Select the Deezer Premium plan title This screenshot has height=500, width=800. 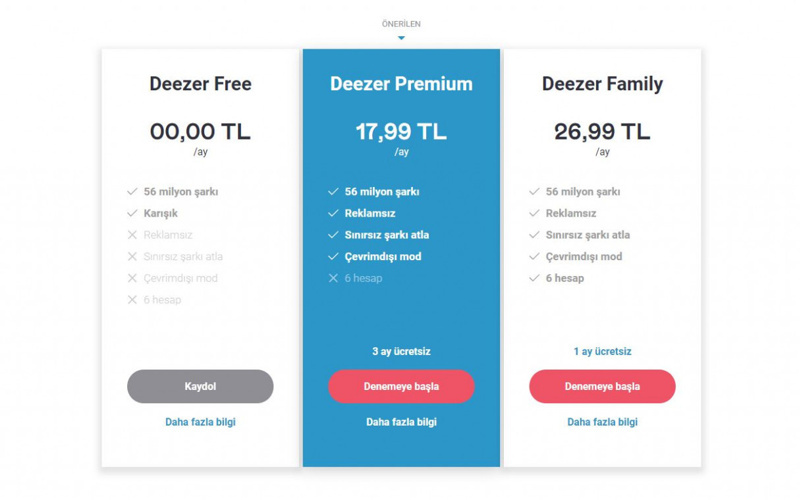click(401, 84)
